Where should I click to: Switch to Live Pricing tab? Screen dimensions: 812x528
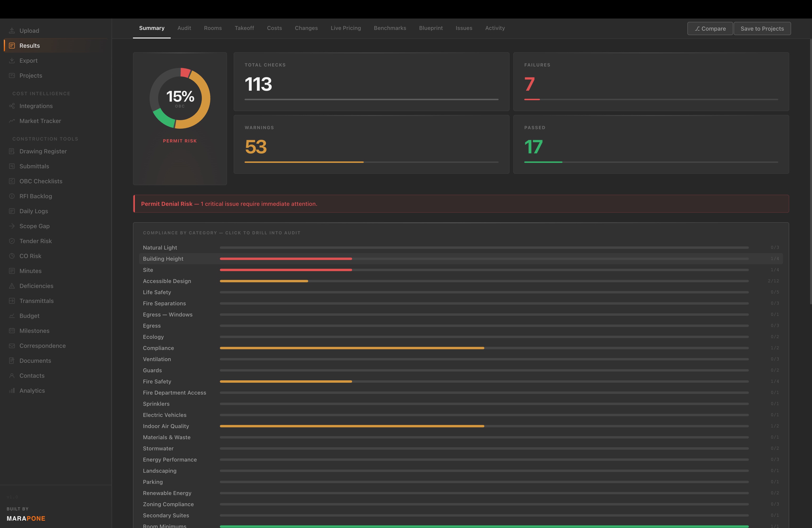pyautogui.click(x=346, y=28)
